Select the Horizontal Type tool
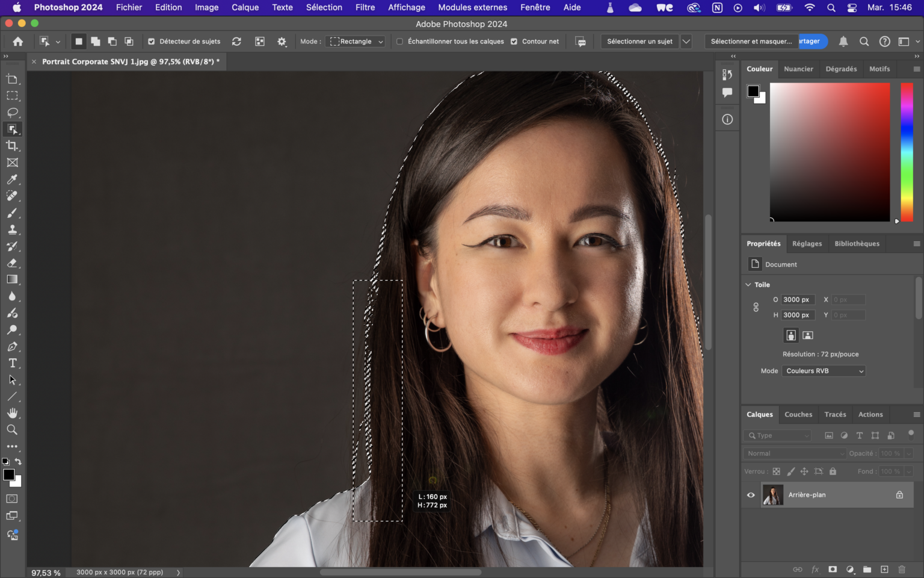 (12, 363)
